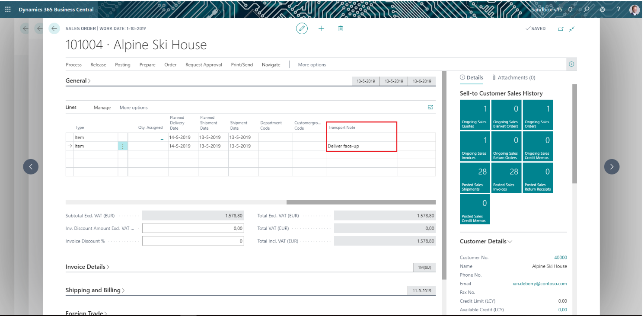The width and height of the screenshot is (644, 316).
Task: Click customer number 40000 link
Action: tap(560, 258)
